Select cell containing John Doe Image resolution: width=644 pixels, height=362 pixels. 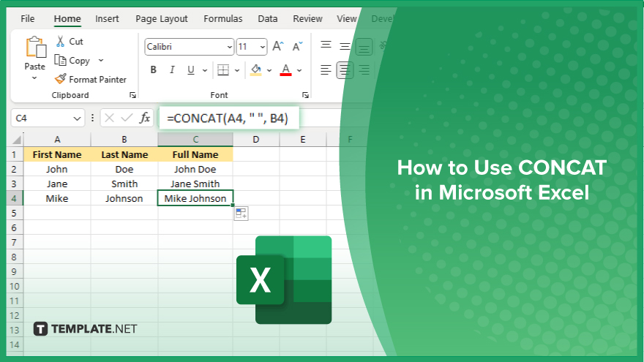(x=195, y=169)
